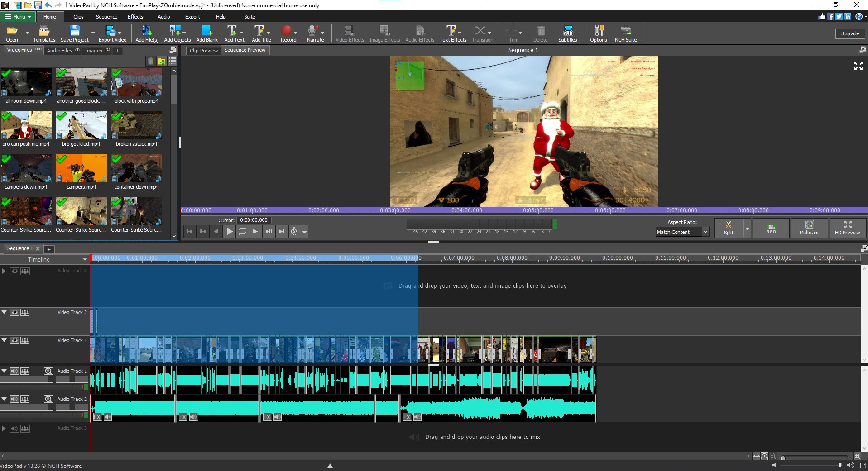Open the Templates tool

tap(44, 33)
